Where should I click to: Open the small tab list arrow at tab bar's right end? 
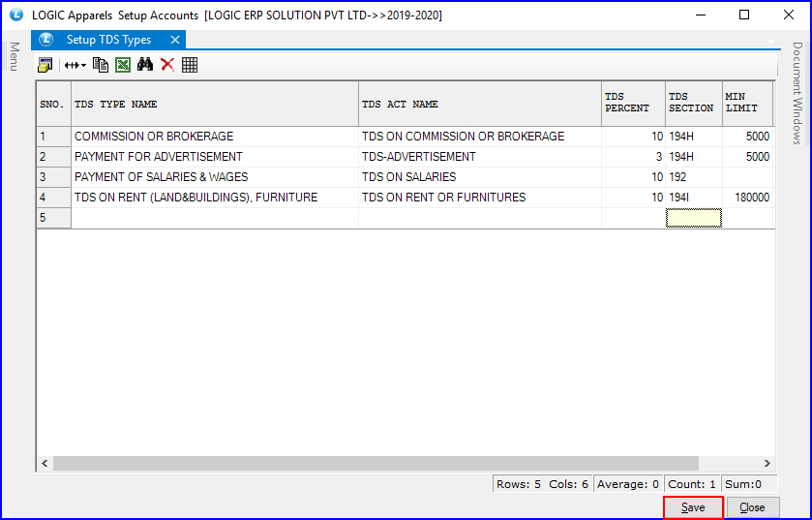click(x=770, y=41)
